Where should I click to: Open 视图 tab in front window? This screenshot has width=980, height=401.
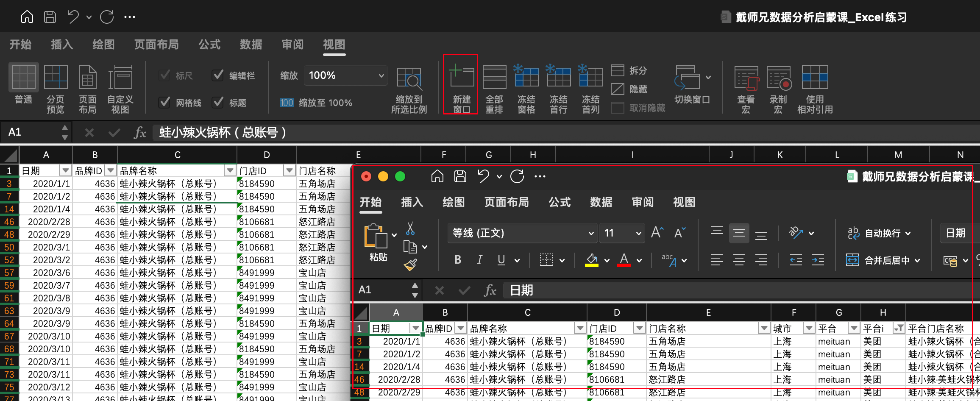point(684,202)
